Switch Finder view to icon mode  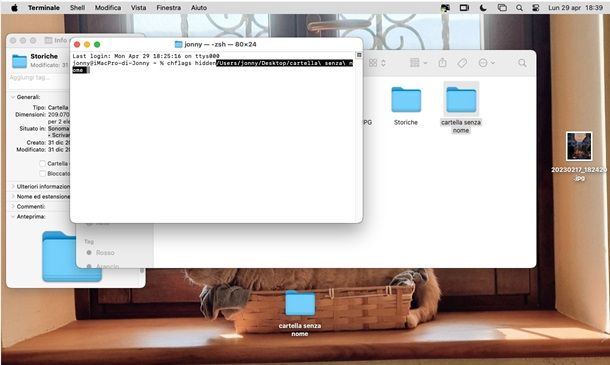[373, 63]
